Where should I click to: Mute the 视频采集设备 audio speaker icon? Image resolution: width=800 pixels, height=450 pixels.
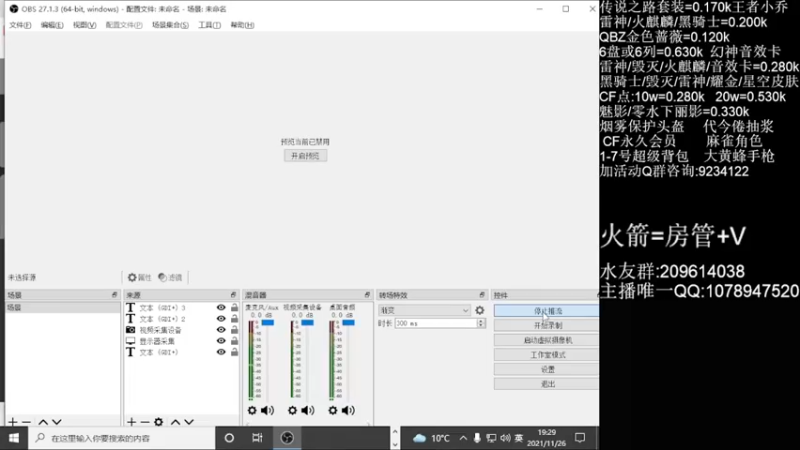tap(307, 410)
